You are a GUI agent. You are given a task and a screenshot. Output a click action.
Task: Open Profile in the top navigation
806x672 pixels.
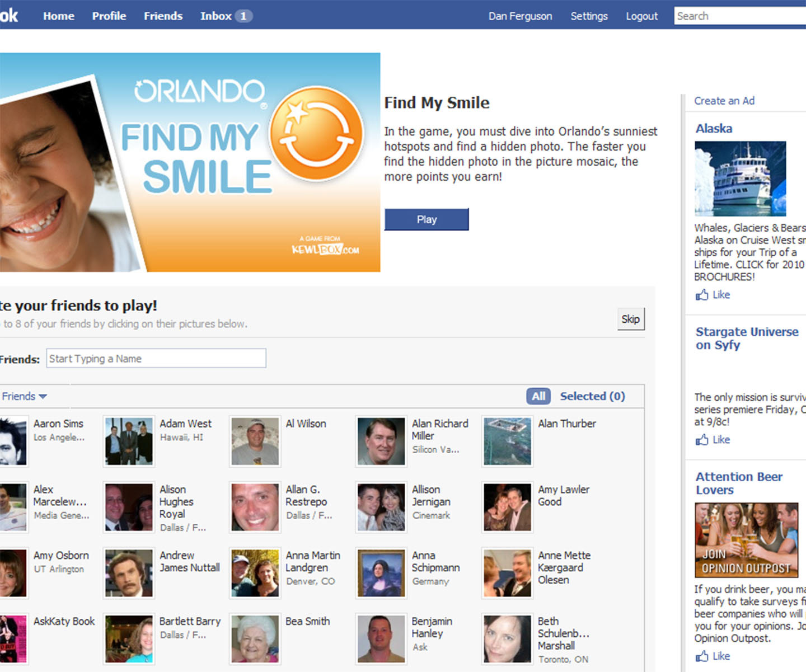(x=109, y=16)
